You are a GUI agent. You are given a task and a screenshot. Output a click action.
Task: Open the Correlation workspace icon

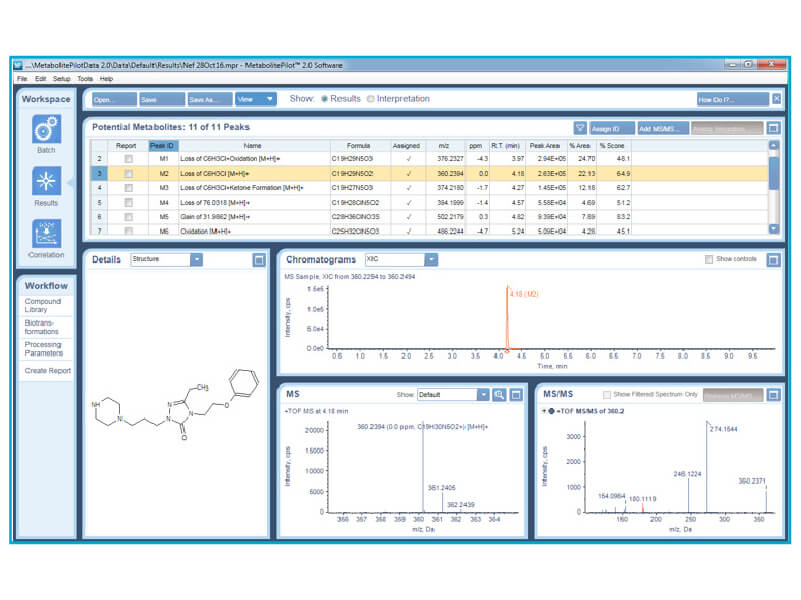tap(46, 234)
